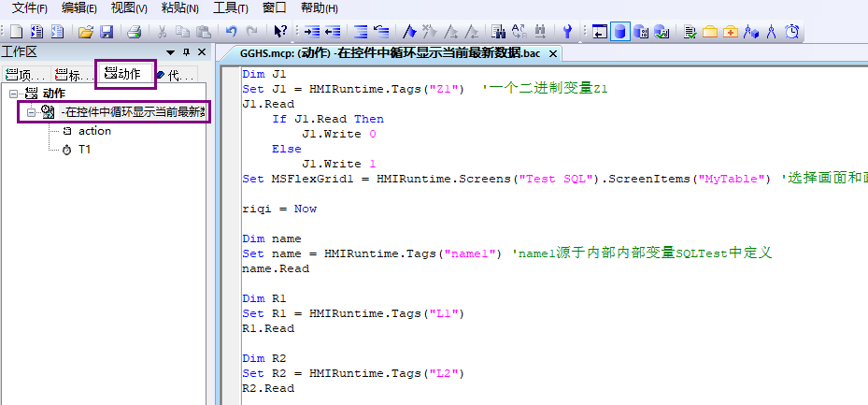Save the script with the floppy disk icon
This screenshot has width=868, height=405.
106,32
